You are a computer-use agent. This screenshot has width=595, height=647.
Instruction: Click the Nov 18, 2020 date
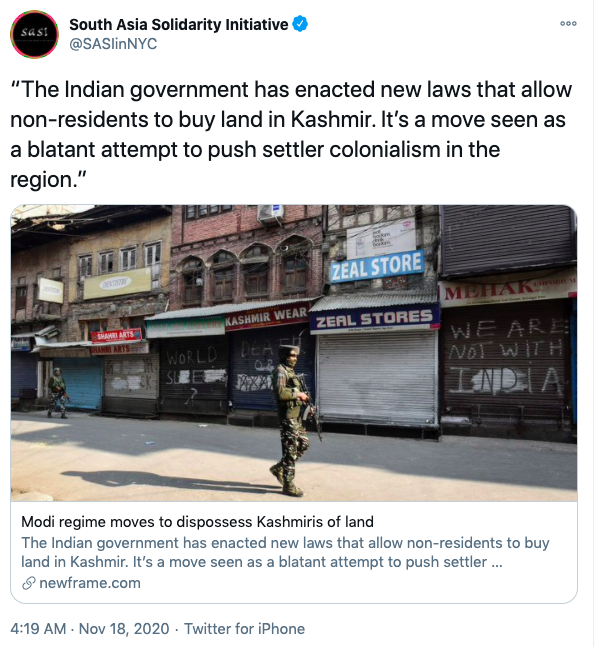click(124, 629)
